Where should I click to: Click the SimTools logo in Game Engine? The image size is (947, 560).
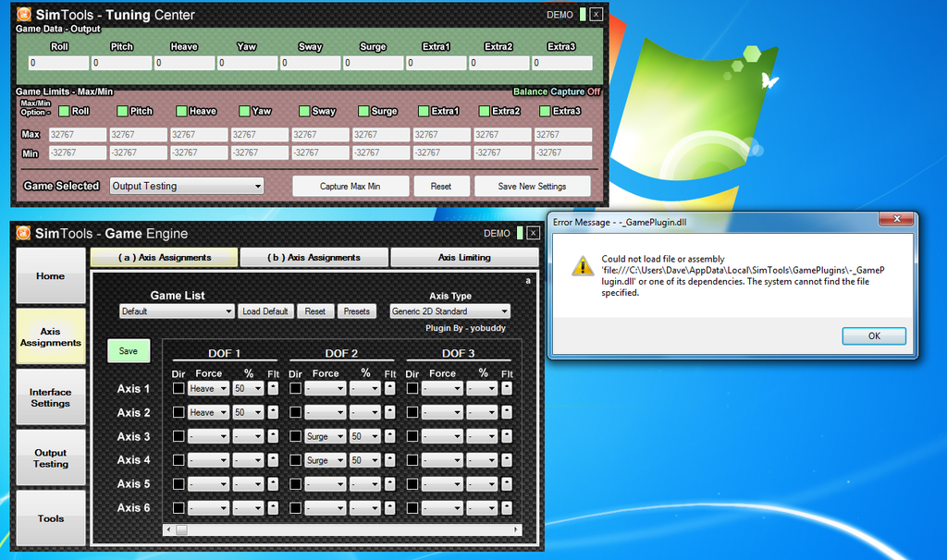pos(23,233)
